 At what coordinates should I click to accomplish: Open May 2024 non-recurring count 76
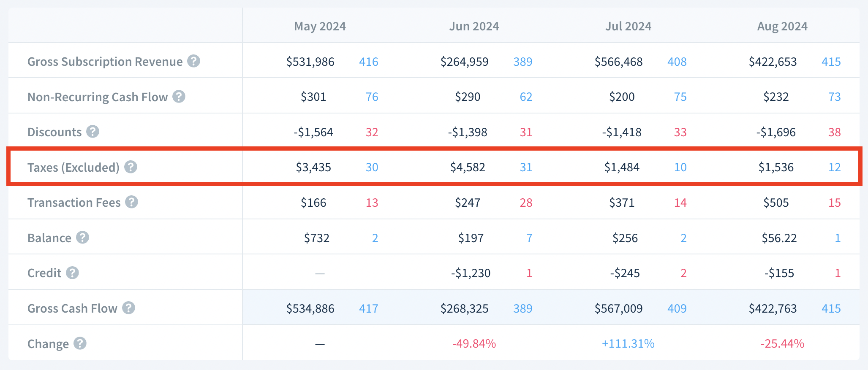point(372,97)
